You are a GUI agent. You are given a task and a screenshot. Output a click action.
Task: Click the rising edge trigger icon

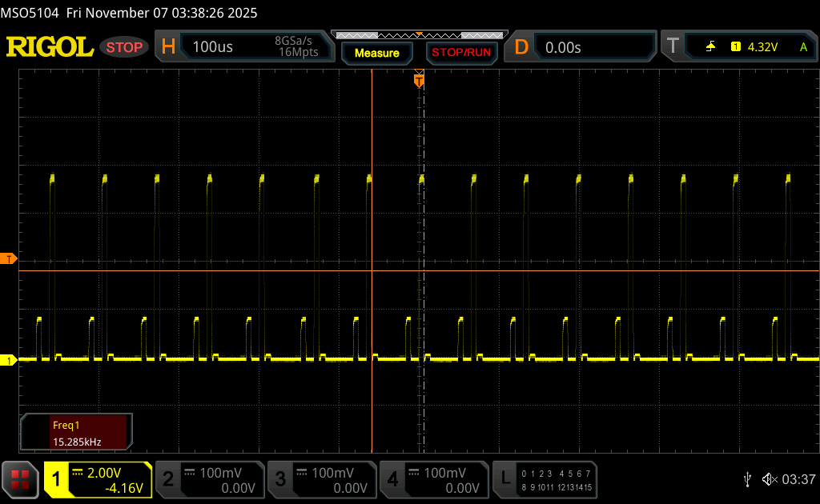pos(710,47)
